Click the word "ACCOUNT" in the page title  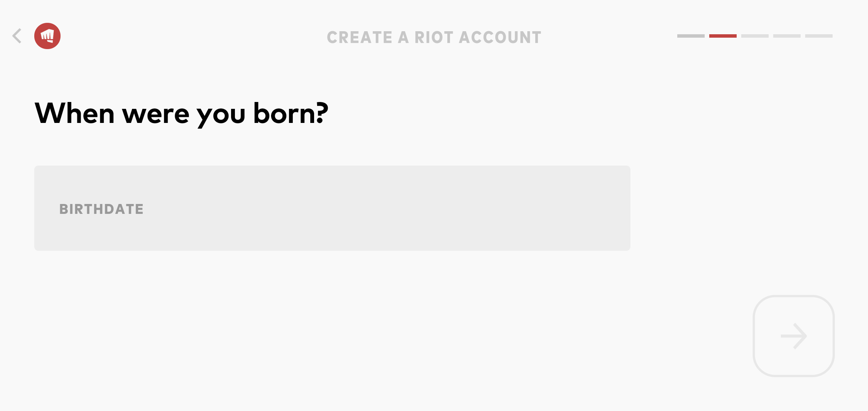point(500,37)
